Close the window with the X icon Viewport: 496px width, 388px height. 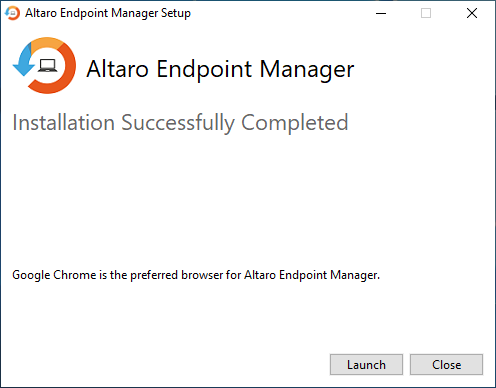pos(472,13)
